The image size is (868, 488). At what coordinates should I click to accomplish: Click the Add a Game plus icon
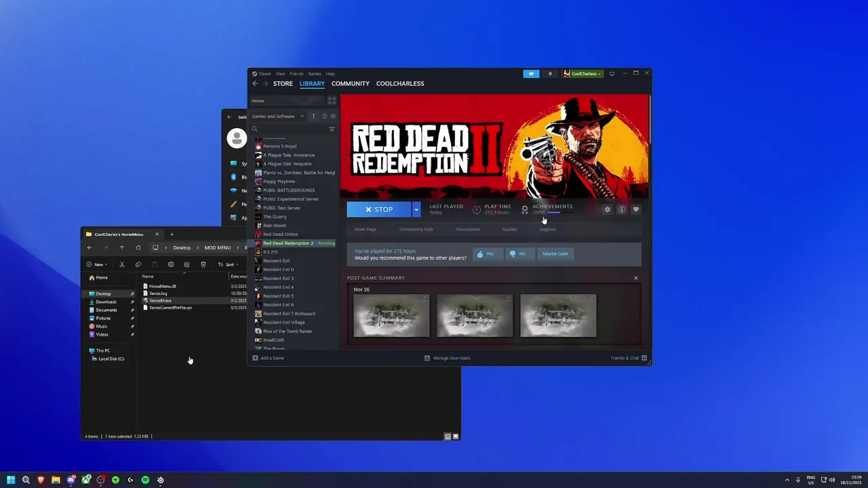(x=255, y=358)
